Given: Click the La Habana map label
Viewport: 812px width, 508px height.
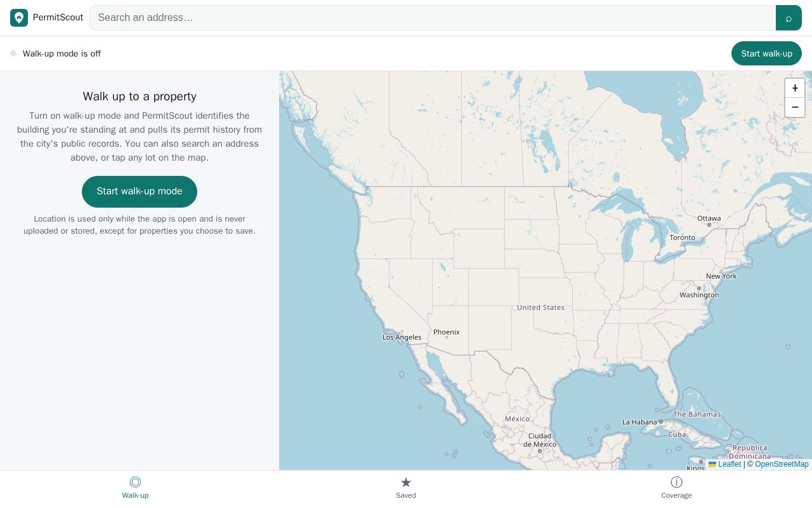Looking at the screenshot, I should click(639, 422).
